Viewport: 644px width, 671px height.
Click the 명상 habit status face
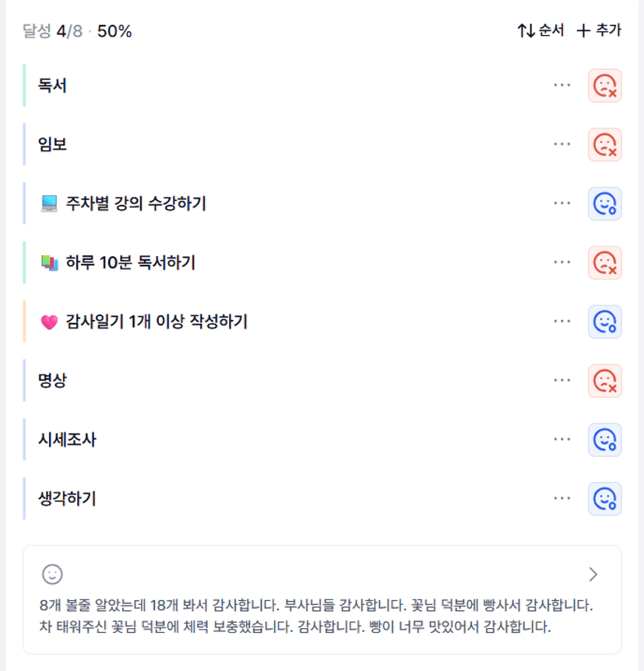point(604,381)
